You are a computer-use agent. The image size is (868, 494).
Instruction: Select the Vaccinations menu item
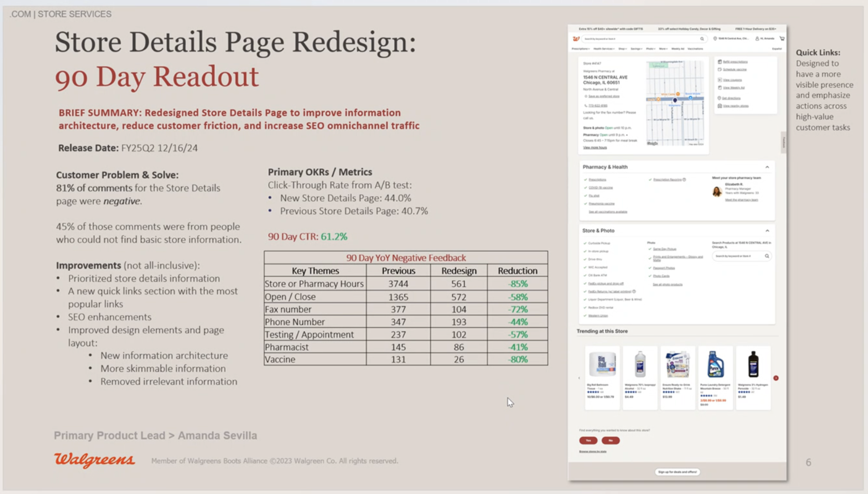695,49
